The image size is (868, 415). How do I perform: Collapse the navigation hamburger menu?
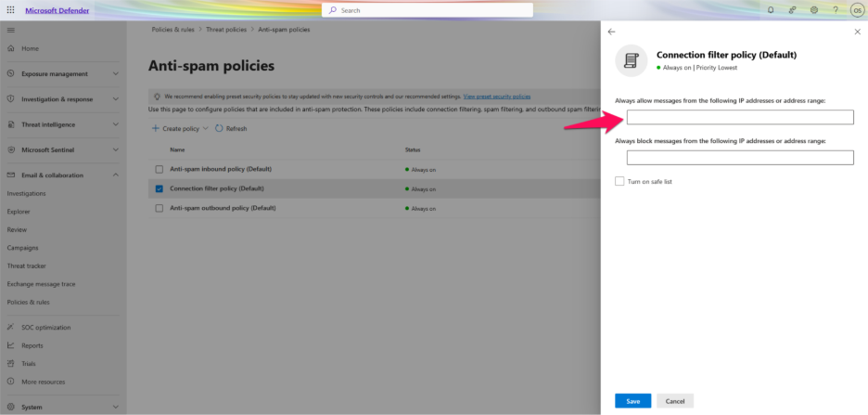click(11, 31)
